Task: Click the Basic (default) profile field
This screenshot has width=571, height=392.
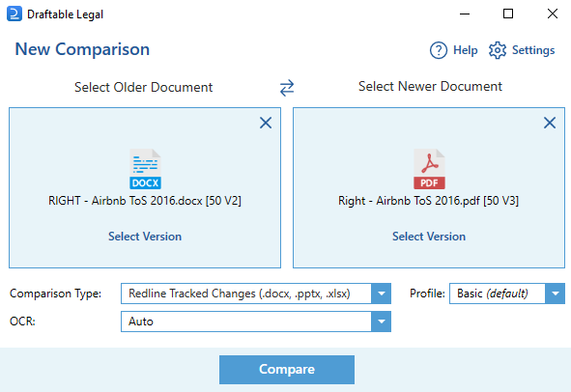Action: [x=507, y=294]
